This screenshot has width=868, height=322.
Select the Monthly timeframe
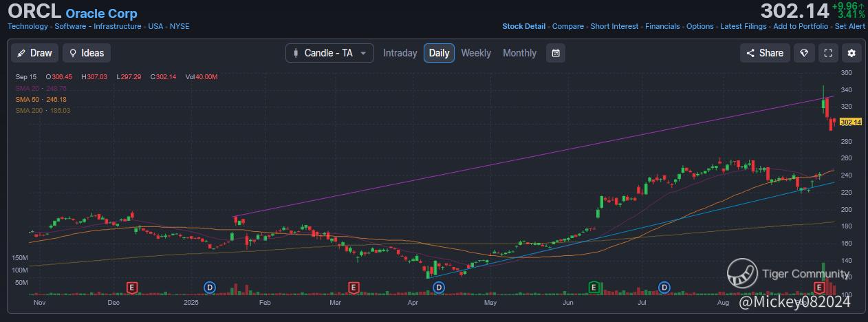tap(519, 53)
